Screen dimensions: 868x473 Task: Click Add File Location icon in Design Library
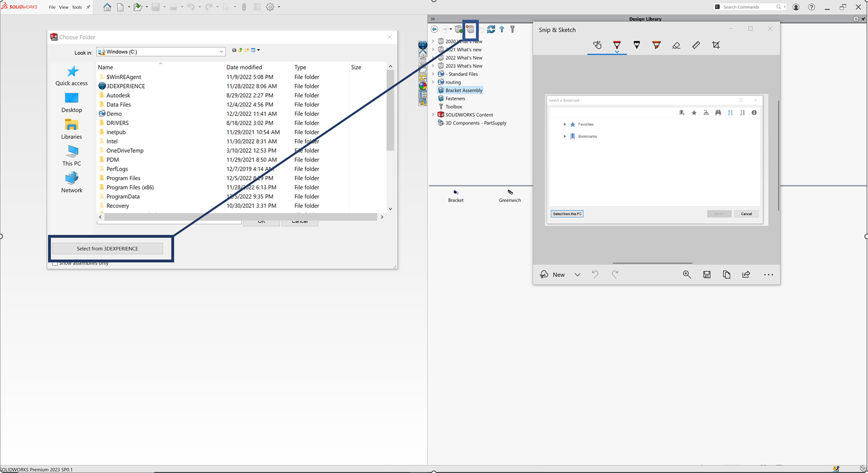[471, 29]
